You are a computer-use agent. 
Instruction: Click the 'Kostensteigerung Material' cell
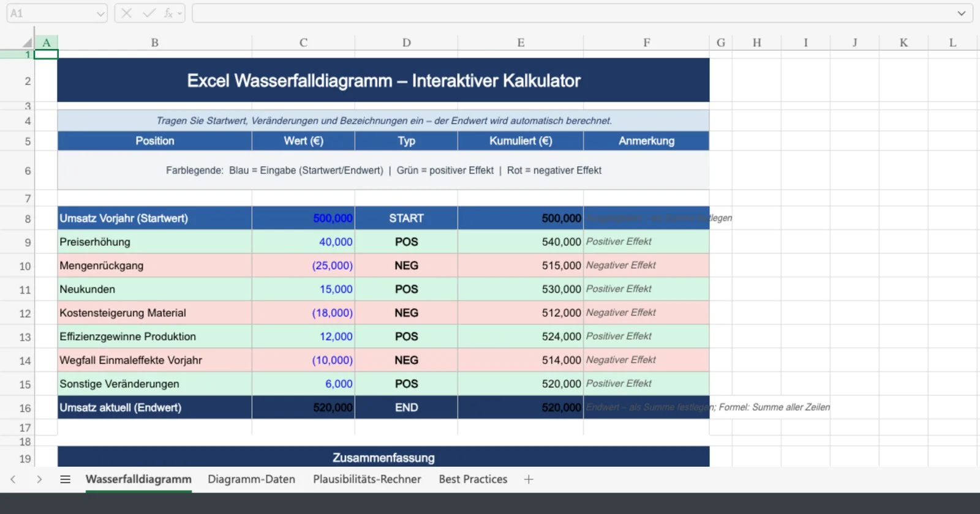tap(155, 313)
